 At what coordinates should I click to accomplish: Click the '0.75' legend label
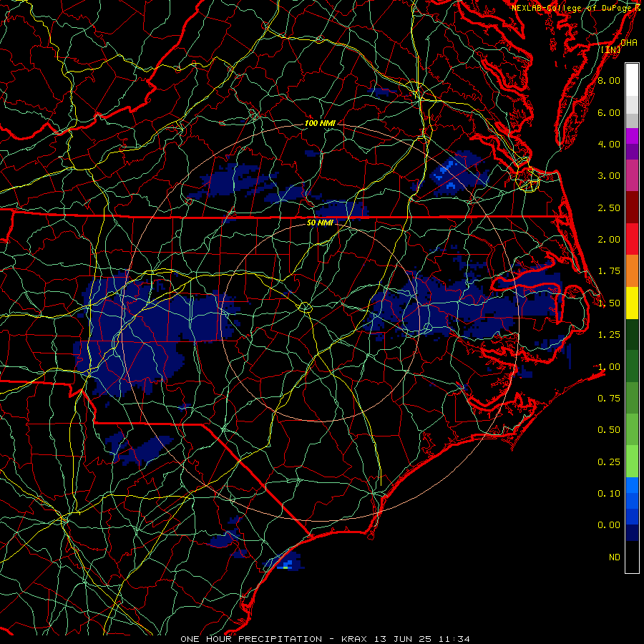609,399
